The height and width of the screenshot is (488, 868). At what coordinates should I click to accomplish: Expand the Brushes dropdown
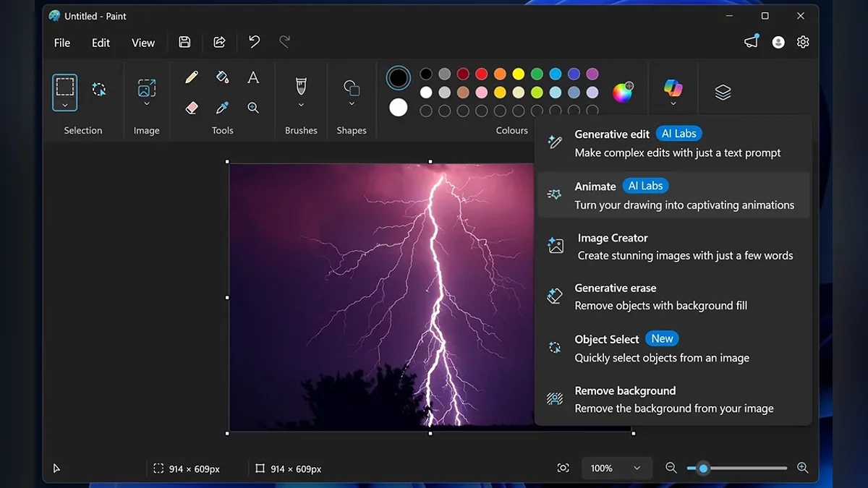(302, 105)
